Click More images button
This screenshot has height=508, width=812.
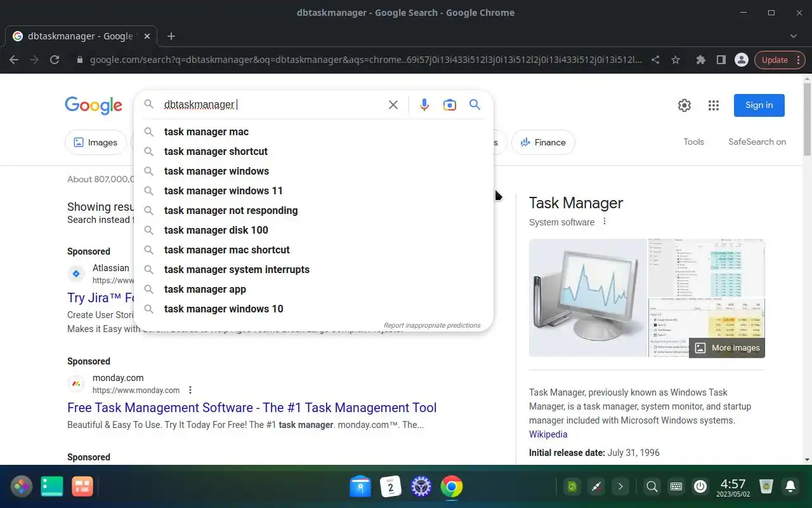(x=727, y=348)
